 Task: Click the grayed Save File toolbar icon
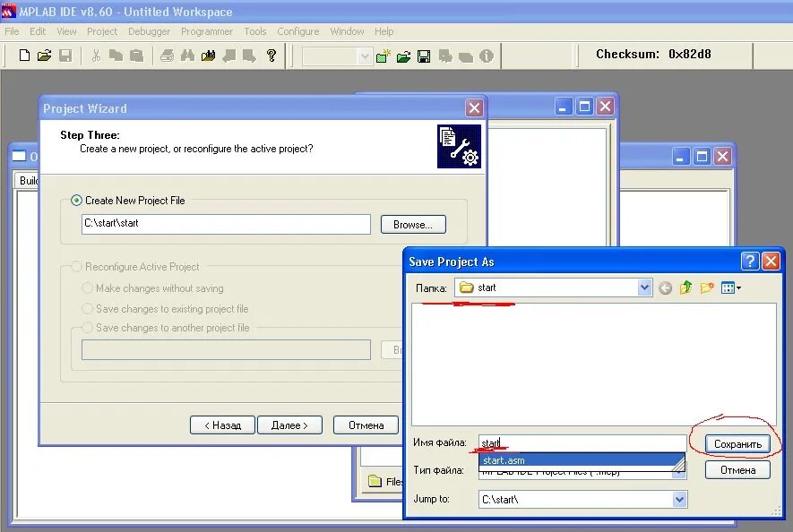(x=65, y=56)
